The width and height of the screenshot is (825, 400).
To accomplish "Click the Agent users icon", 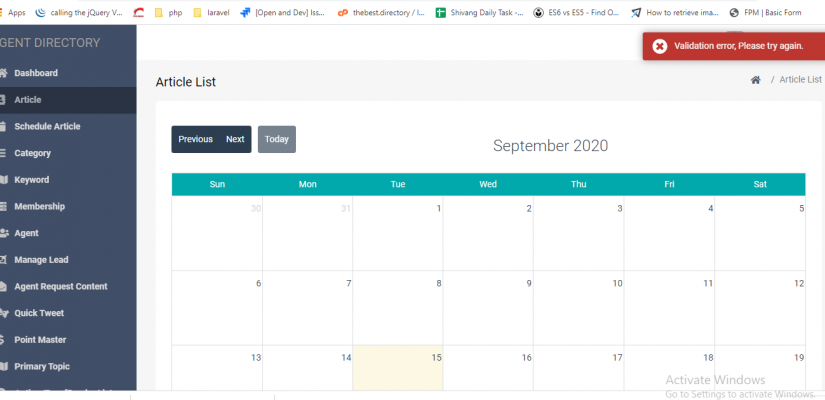I will [4, 233].
